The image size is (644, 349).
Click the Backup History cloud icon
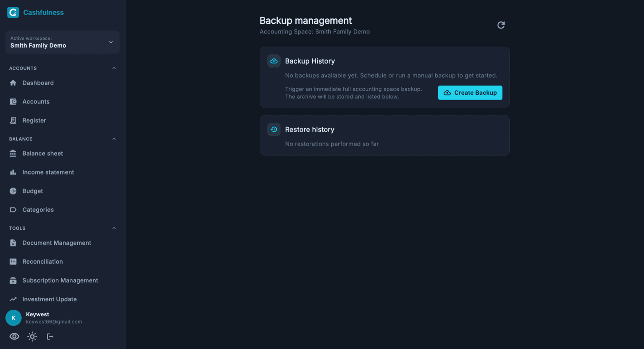(274, 61)
